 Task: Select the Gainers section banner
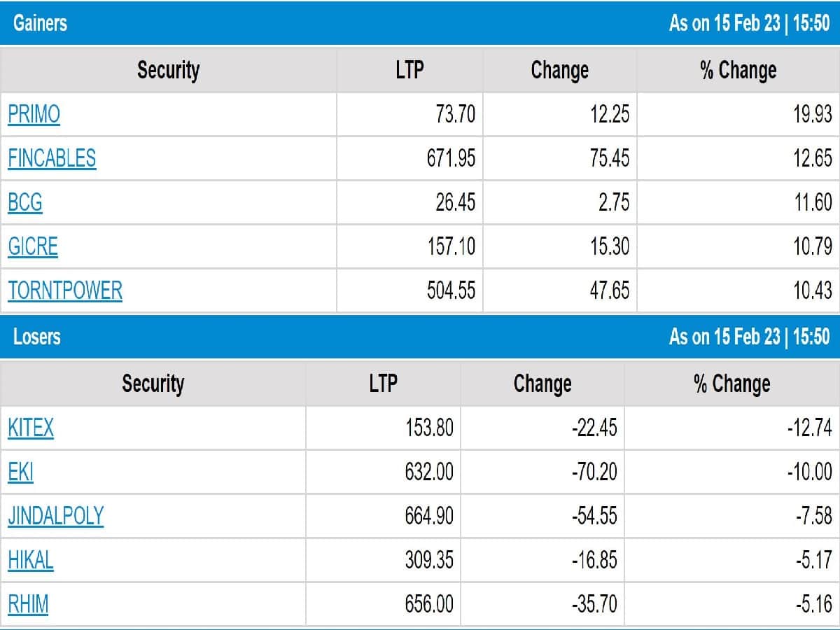click(x=40, y=23)
